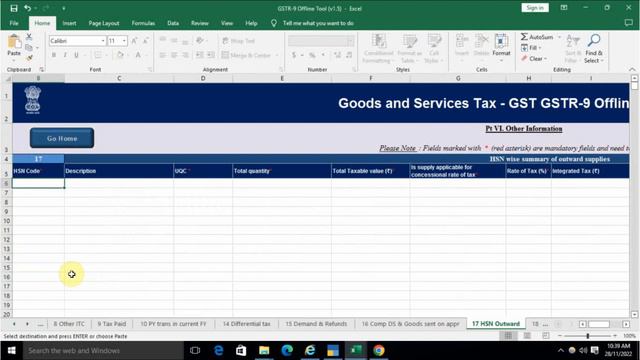
Task: Click the zoom in plus button
Action: (615, 336)
